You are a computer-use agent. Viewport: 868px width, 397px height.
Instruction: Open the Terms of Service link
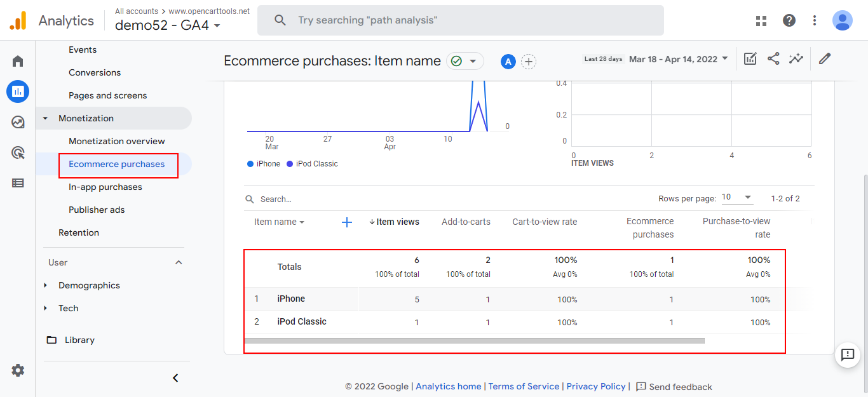coord(524,386)
